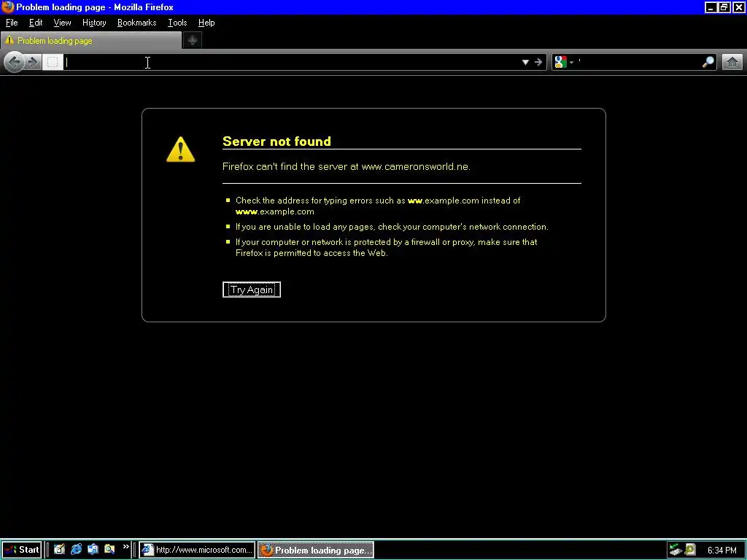Click the folder search Quick Launch icon
The height and width of the screenshot is (560, 747).
[109, 550]
